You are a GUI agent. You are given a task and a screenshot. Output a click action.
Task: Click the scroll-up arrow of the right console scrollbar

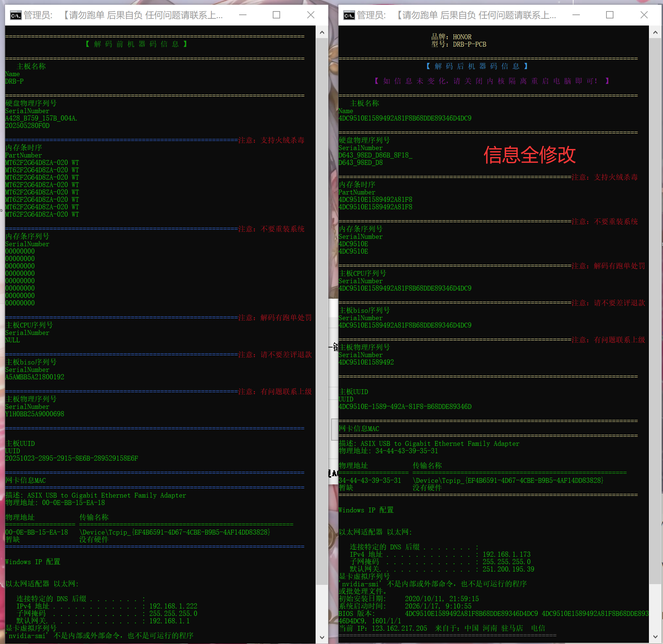pos(655,33)
